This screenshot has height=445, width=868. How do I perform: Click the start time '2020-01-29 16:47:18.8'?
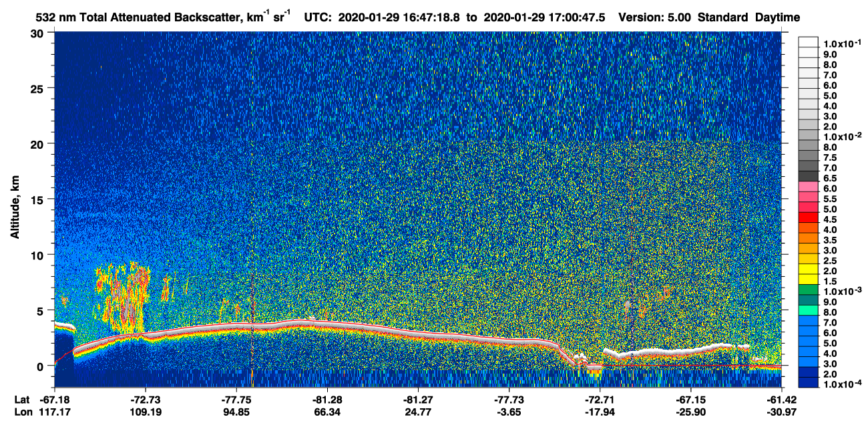[399, 18]
